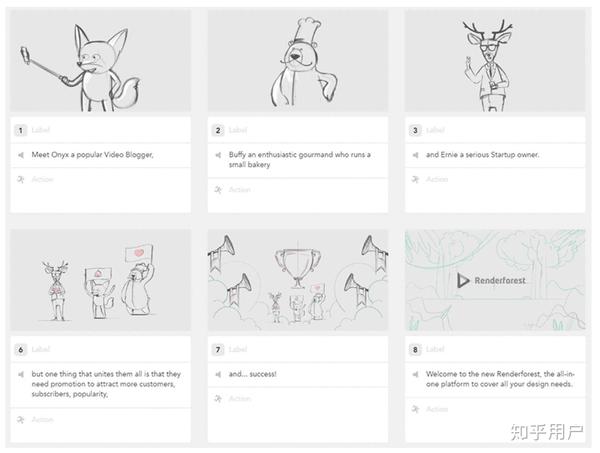
Task: Click the action icon in card 7
Action: tap(218, 399)
